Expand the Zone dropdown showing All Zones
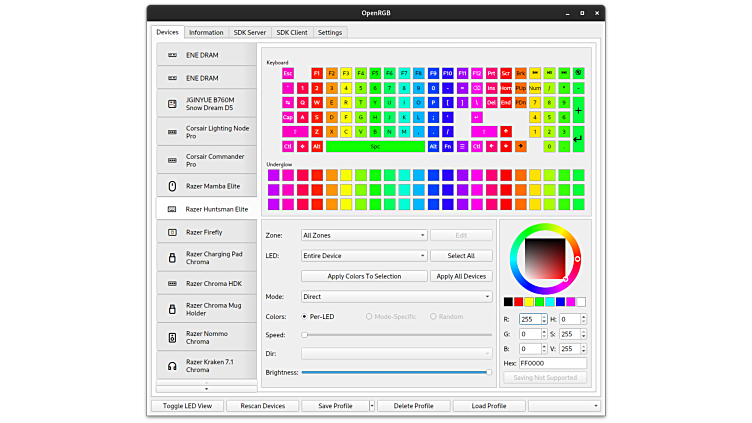Image resolution: width=752 pixels, height=423 pixels. [364, 236]
